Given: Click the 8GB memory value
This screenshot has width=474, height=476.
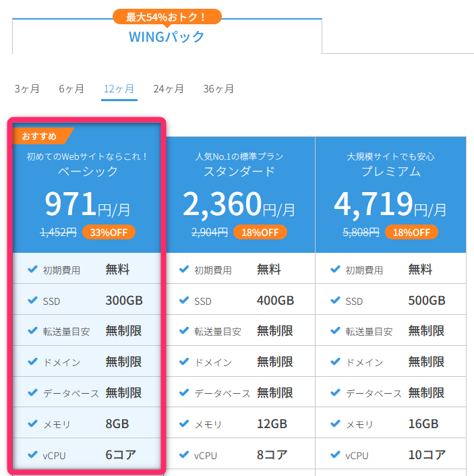Looking at the screenshot, I should pos(117,424).
